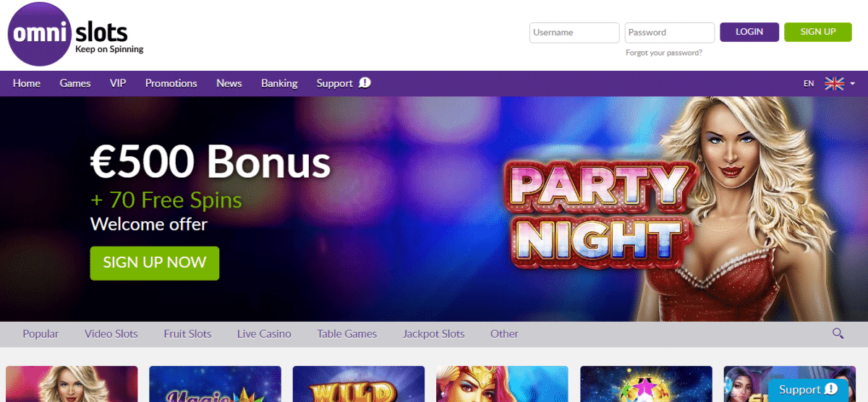Click the purple LOGIN button
This screenshot has width=868, height=402.
(749, 32)
